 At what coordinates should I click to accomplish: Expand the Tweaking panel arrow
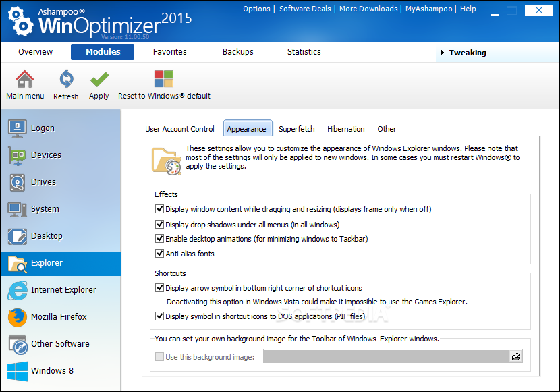pos(442,53)
